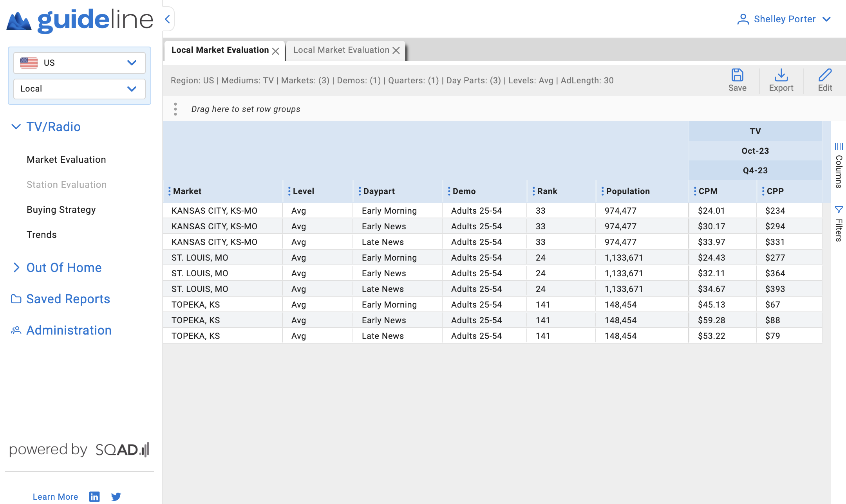The image size is (846, 504).
Task: Open the Local market type dropdown
Action: tap(78, 89)
